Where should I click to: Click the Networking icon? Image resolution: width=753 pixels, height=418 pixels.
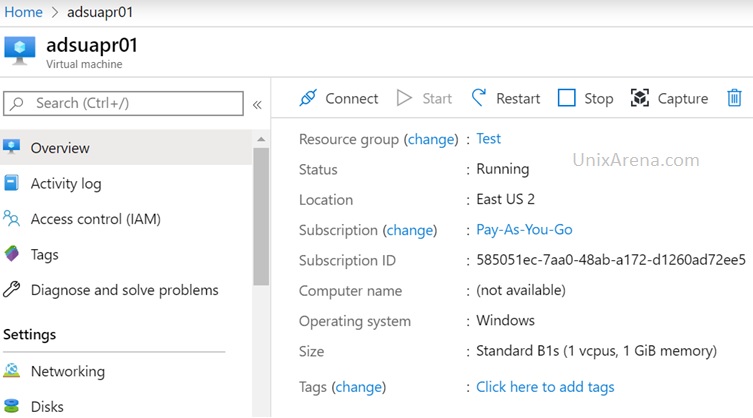point(12,370)
